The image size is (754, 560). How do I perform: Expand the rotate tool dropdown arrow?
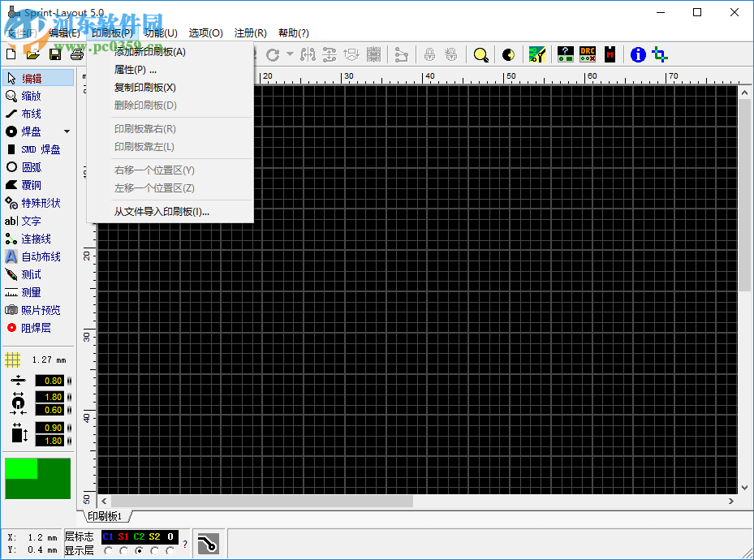point(290,54)
